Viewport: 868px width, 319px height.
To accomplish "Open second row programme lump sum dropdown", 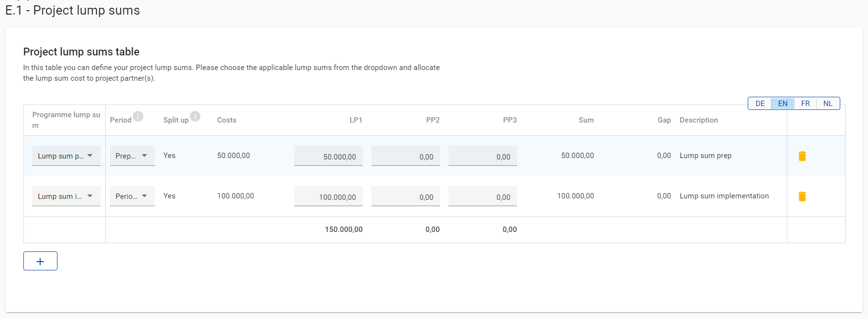I will [x=66, y=196].
